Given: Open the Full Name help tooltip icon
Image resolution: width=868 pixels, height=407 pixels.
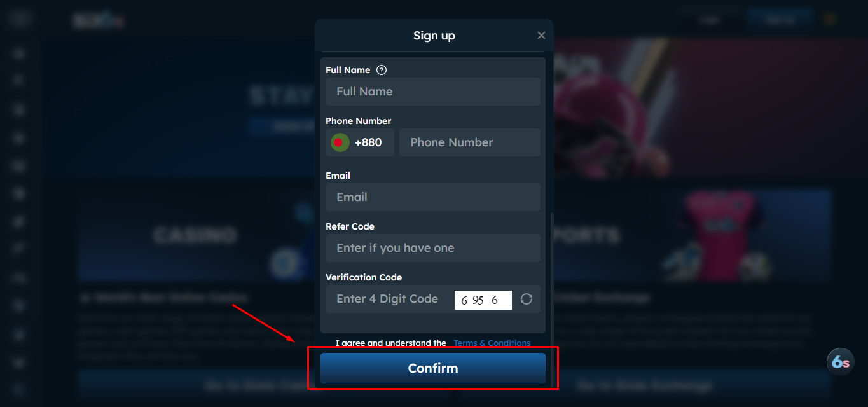Looking at the screenshot, I should click(x=382, y=70).
